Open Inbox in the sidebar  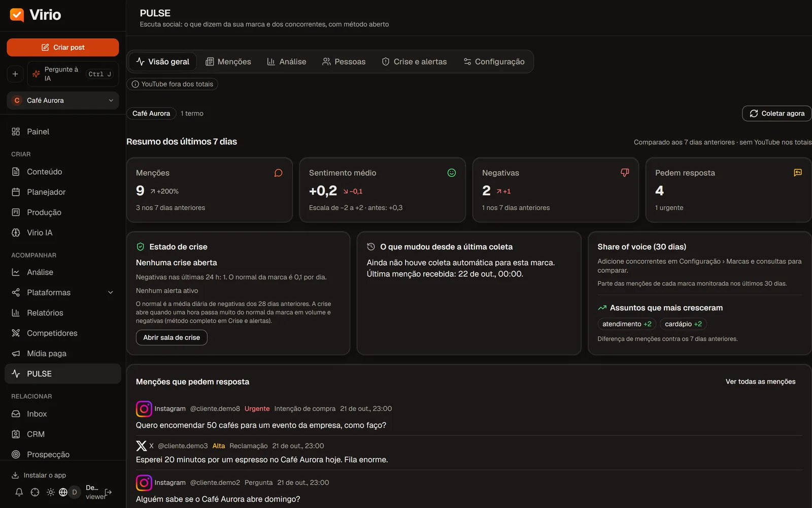[63, 414]
